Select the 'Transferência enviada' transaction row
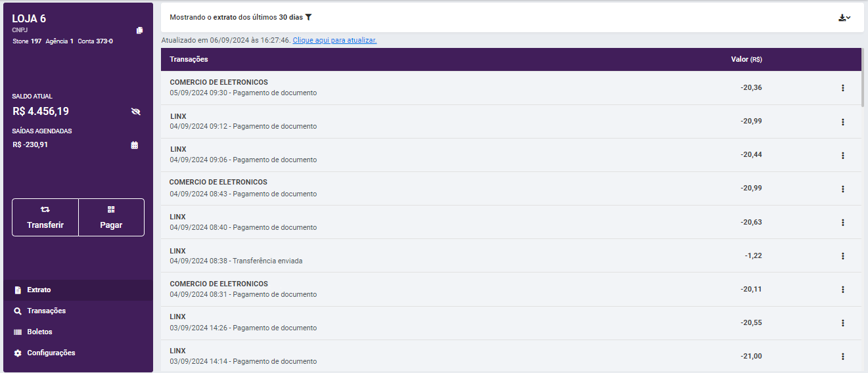Image resolution: width=868 pixels, height=373 pixels. [511, 256]
